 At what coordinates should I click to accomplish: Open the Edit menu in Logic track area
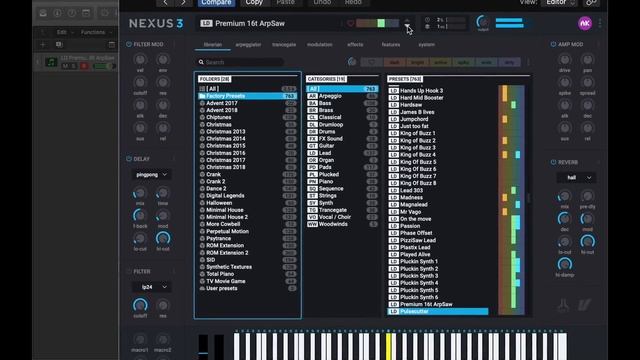[65, 32]
